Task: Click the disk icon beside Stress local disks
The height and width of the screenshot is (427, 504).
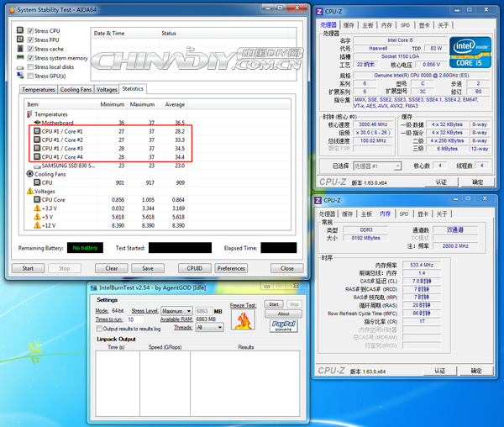Action: (x=20, y=67)
